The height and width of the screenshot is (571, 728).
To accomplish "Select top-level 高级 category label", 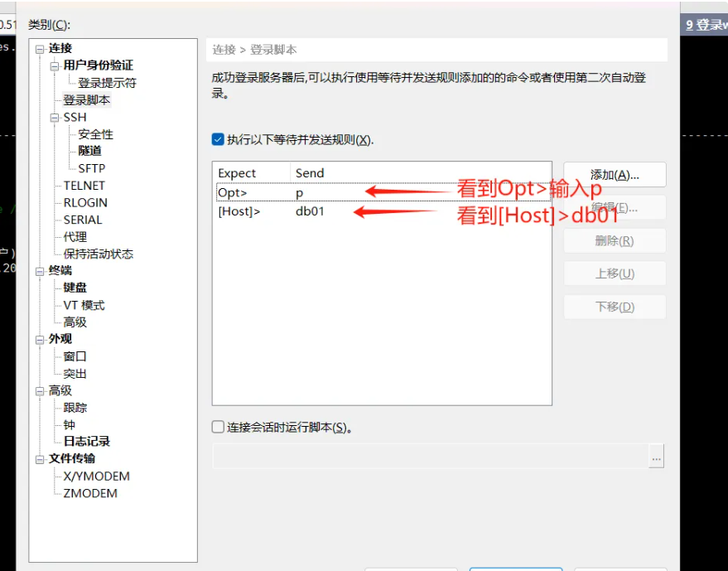I will (60, 390).
